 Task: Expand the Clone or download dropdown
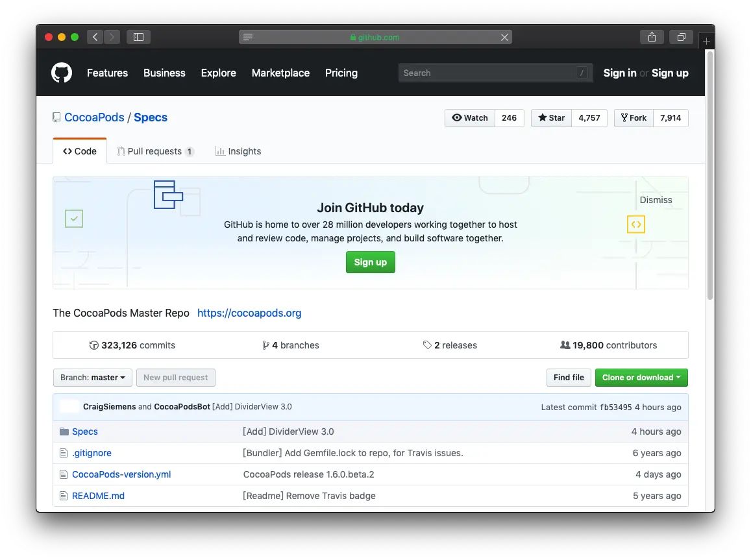point(641,378)
